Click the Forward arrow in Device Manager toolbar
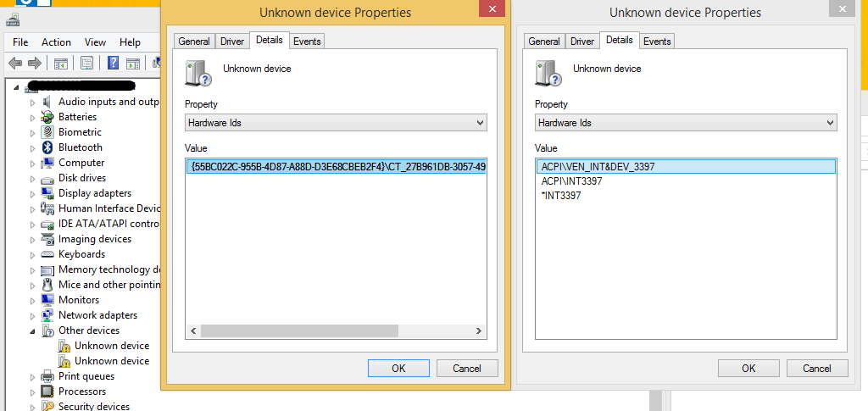Screen dimensions: 868x411 35,63
